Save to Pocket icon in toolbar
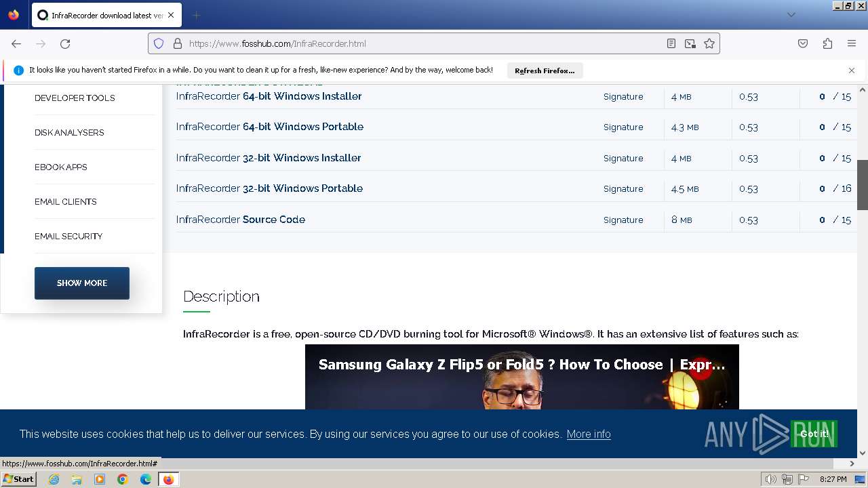 [803, 43]
